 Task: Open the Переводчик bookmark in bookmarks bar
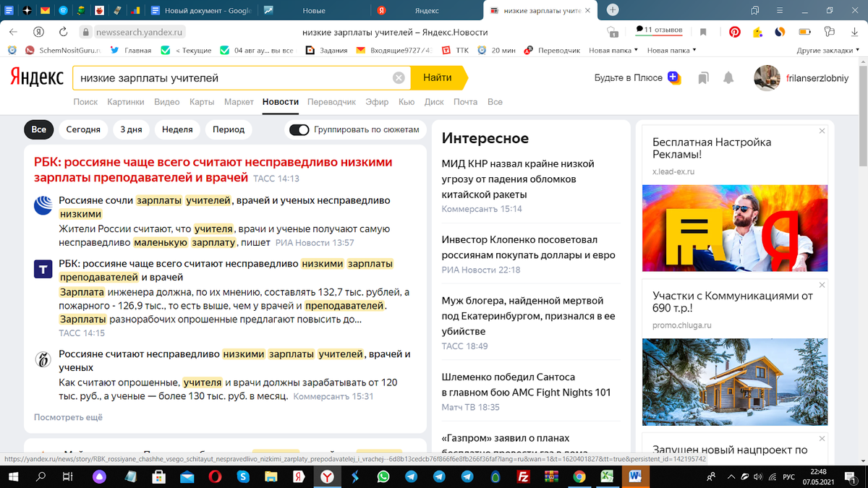click(553, 51)
